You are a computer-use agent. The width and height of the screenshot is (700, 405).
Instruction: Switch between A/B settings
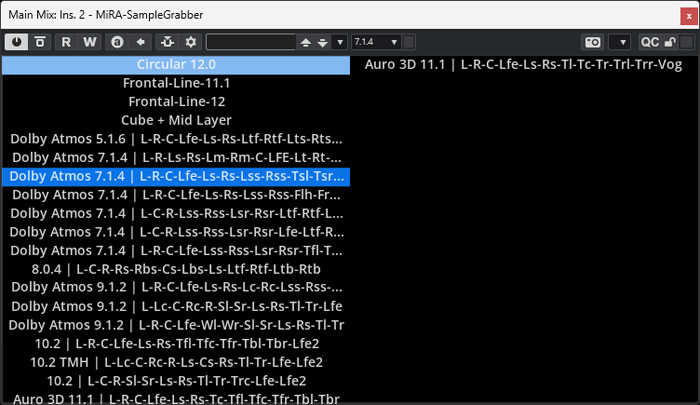point(117,42)
